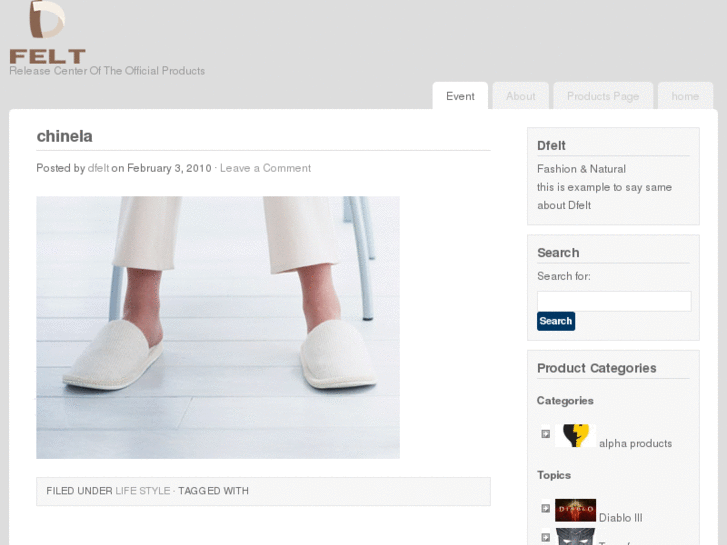727x545 pixels.
Task: Click the Dfelt widget heading
Action: 551,146
